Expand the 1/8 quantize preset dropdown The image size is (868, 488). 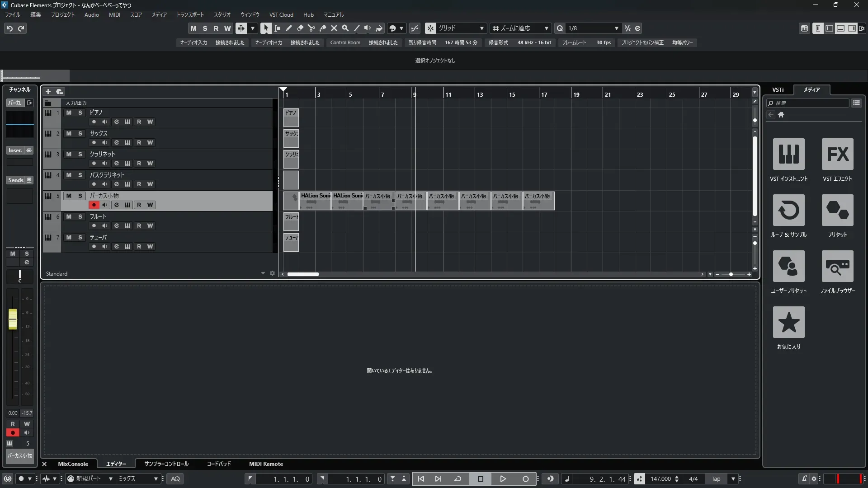coord(616,28)
